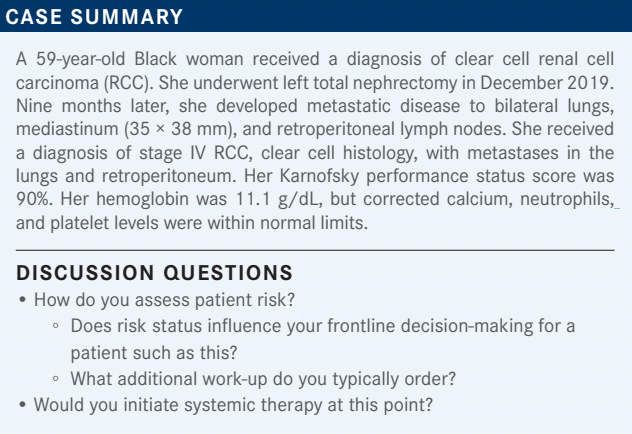Click the CASE SUMMARY header bar
This screenshot has width=632, height=434.
point(316,16)
